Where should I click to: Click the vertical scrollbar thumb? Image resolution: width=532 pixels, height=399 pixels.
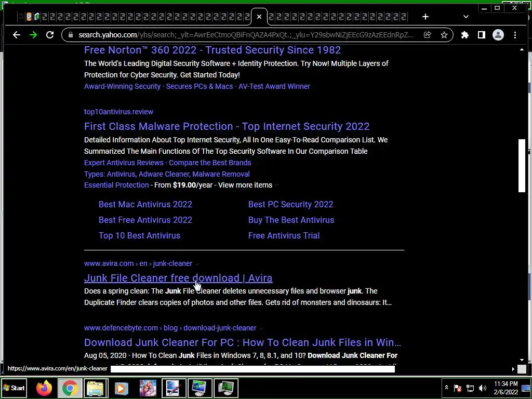pyautogui.click(x=522, y=166)
